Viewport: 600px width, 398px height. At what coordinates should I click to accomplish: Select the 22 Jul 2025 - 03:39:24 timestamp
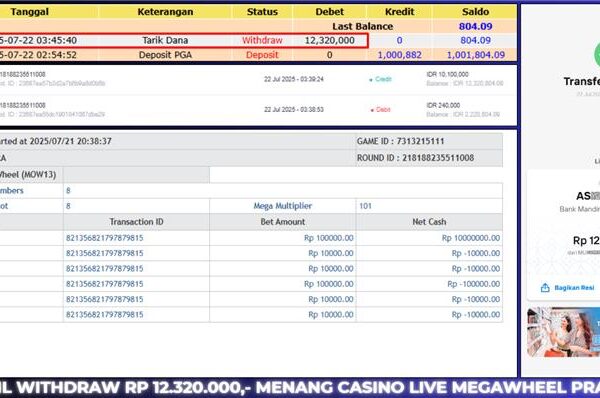point(293,79)
